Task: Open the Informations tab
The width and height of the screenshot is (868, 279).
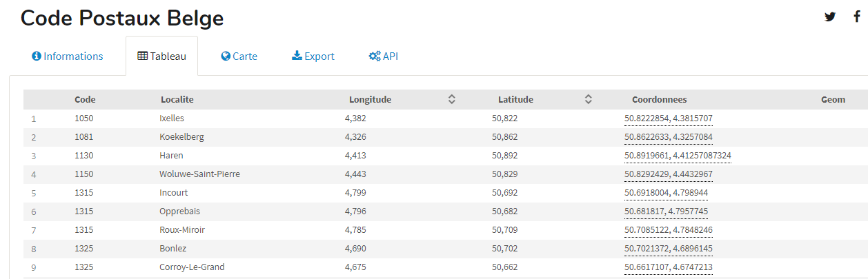Action: click(68, 56)
